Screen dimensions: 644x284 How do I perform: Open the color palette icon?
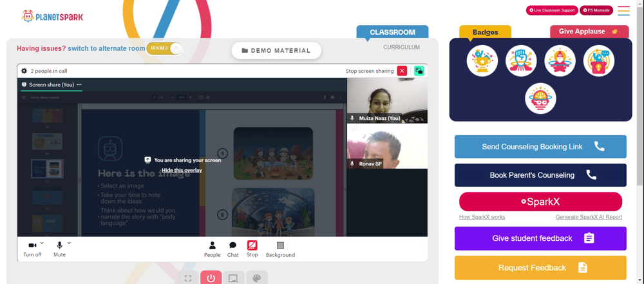coord(257,278)
